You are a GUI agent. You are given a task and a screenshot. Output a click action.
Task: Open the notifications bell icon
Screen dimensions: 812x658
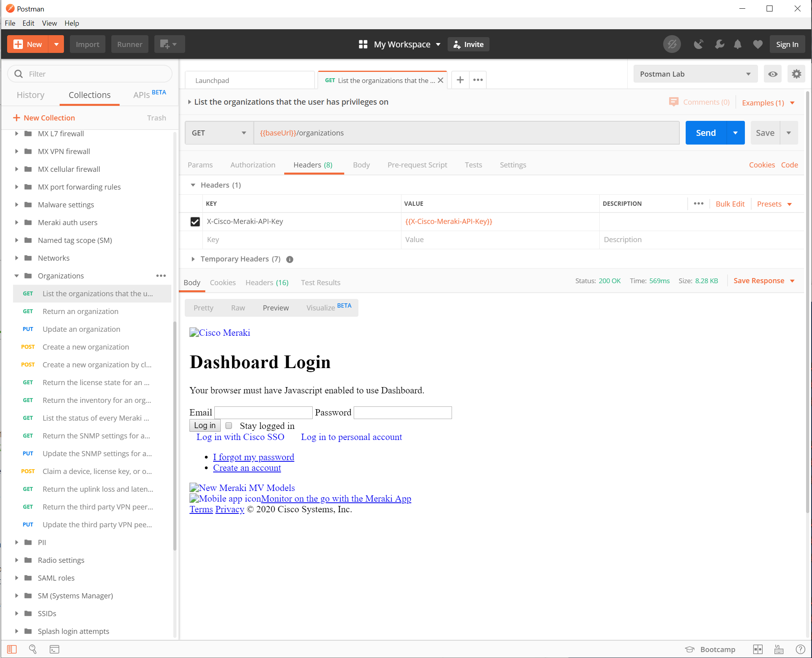pos(737,44)
